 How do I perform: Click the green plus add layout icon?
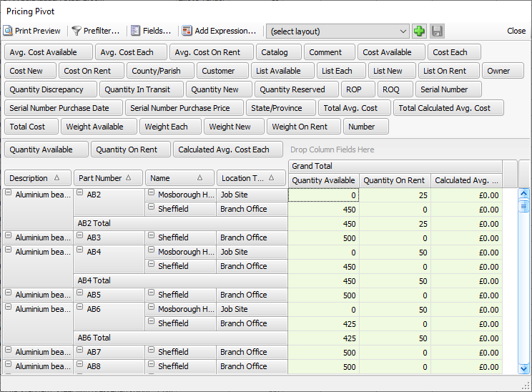click(x=419, y=31)
